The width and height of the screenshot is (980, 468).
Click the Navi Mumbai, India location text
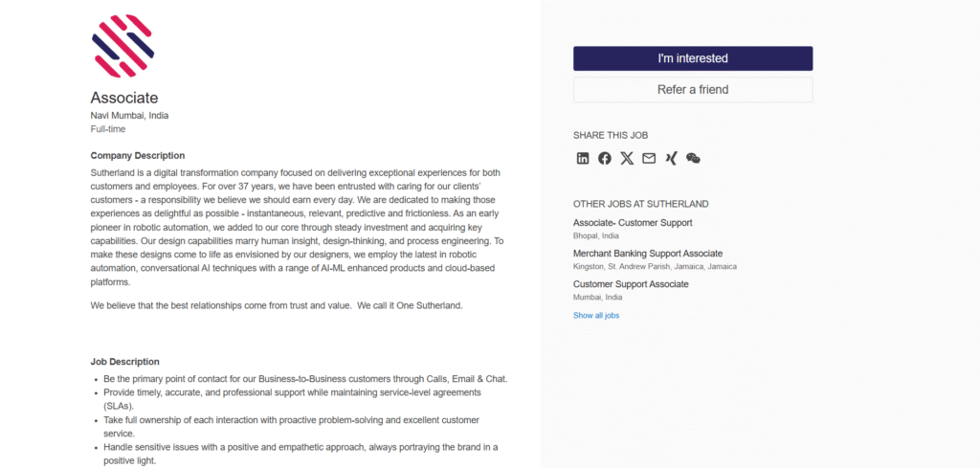pyautogui.click(x=129, y=115)
